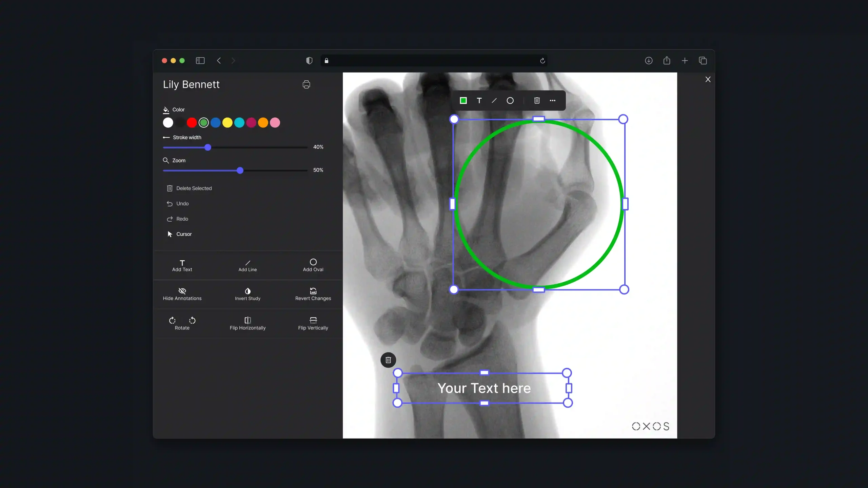Screen dimensions: 868x488
Task: Click the trash icon in floating toolbar
Action: point(537,101)
